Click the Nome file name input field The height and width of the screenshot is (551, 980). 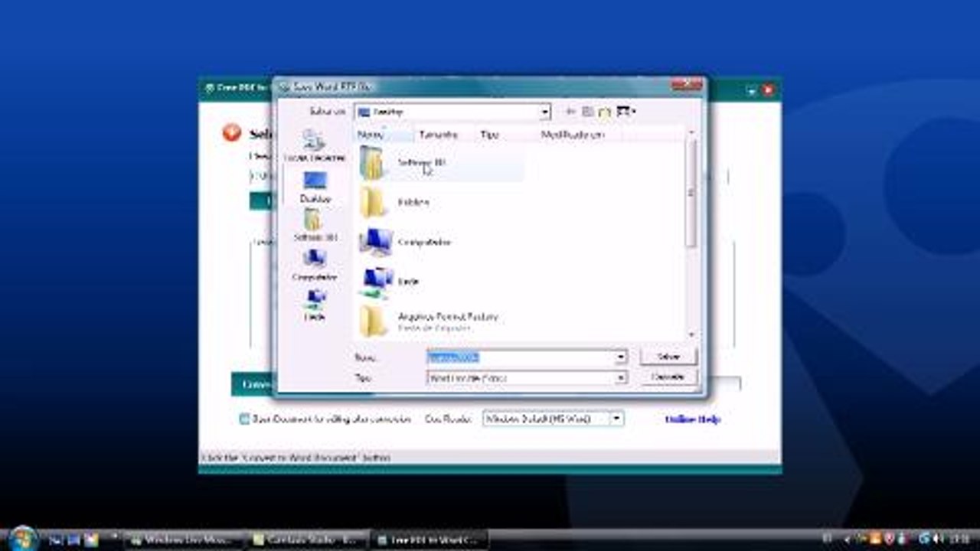(521, 357)
